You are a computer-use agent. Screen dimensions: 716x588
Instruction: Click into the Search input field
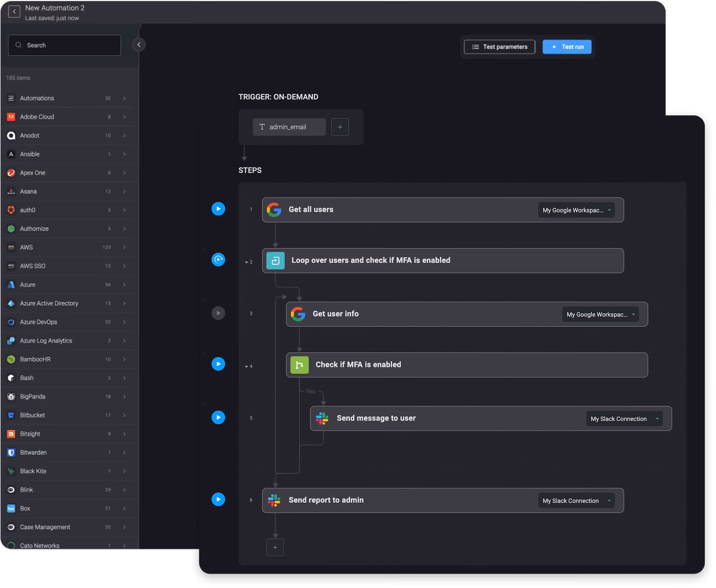pos(64,45)
